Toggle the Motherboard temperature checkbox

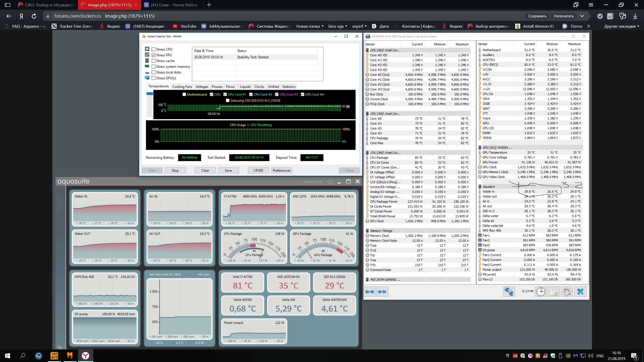[184, 95]
